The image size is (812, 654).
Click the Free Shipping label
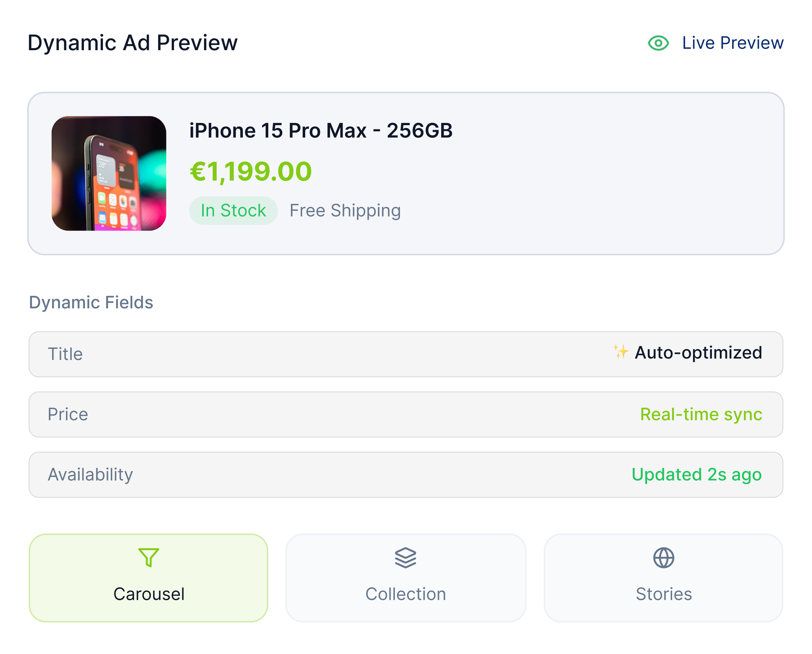pyautogui.click(x=345, y=210)
